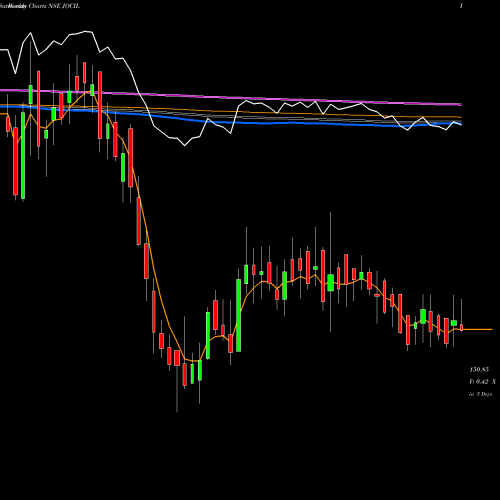Click the price value '150.85'
Viewport: 500px width, 500px height.
[x=479, y=370]
